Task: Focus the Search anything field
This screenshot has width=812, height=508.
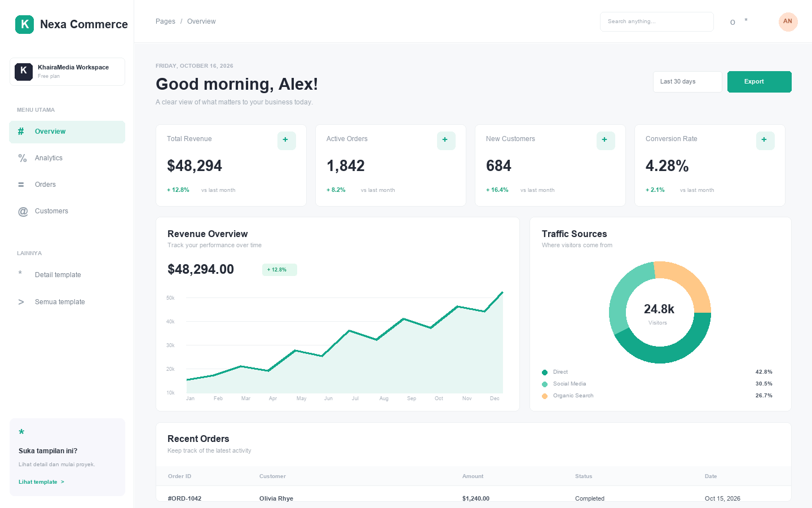Action: point(657,21)
